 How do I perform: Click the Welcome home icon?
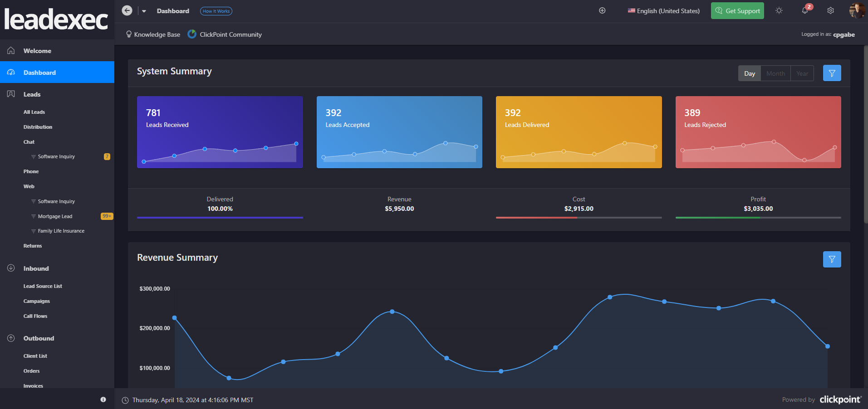click(x=11, y=50)
